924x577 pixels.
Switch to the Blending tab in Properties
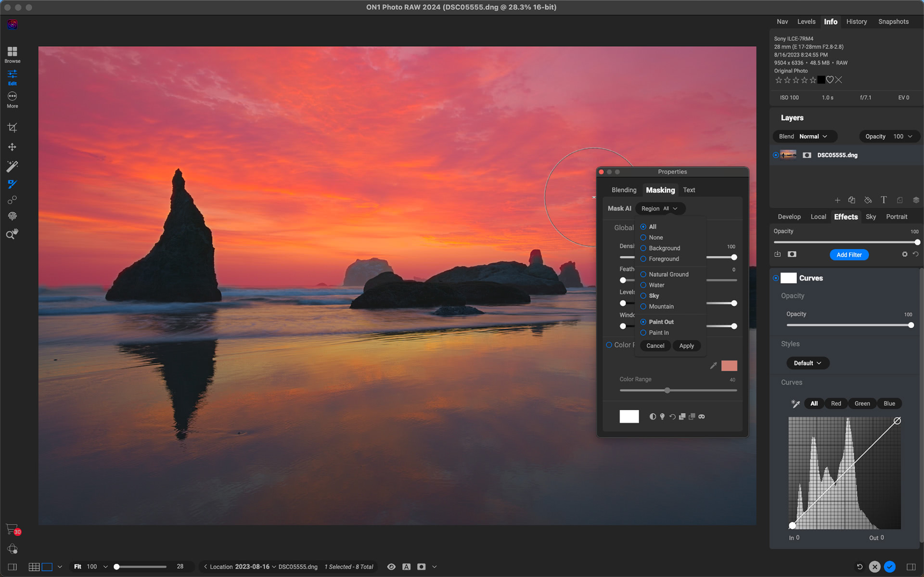coord(624,190)
